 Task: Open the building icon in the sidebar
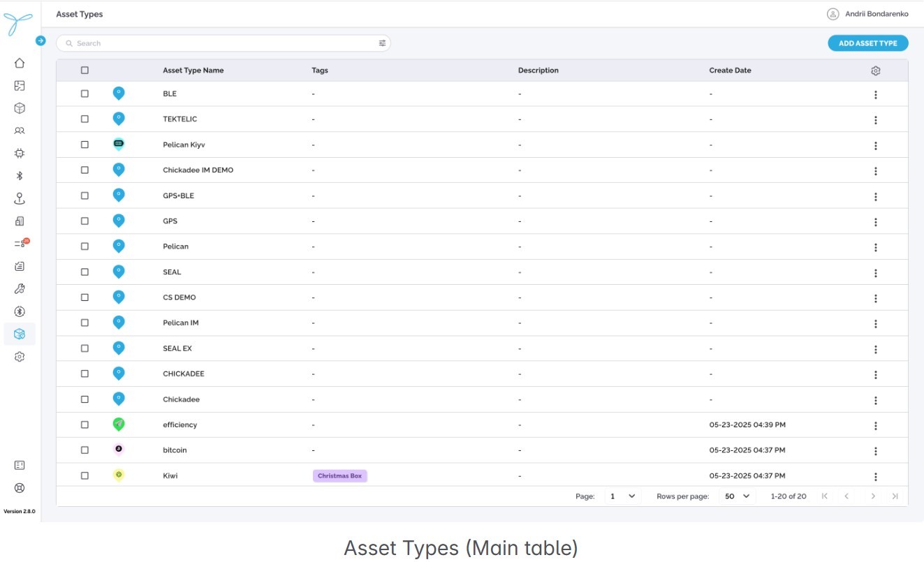click(20, 221)
